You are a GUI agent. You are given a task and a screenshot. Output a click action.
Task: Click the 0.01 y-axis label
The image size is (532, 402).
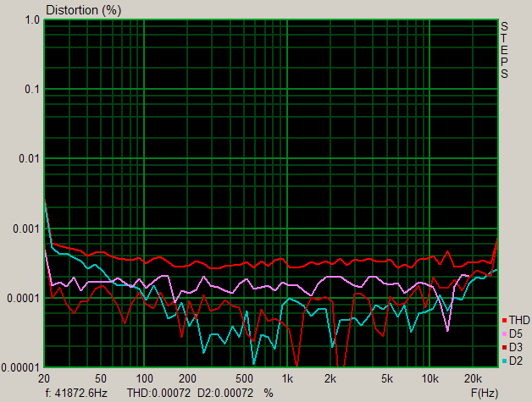coord(30,158)
